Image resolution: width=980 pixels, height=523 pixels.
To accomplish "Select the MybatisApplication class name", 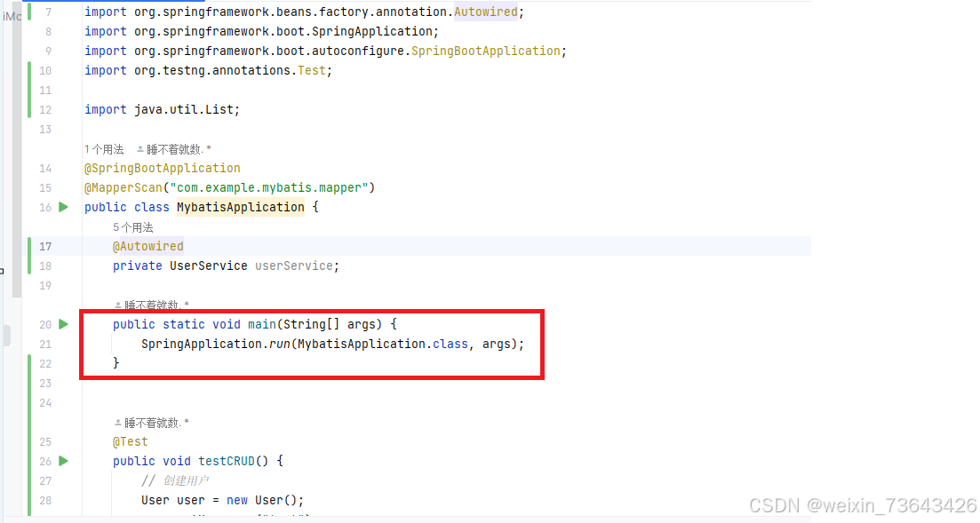I will pyautogui.click(x=240, y=207).
